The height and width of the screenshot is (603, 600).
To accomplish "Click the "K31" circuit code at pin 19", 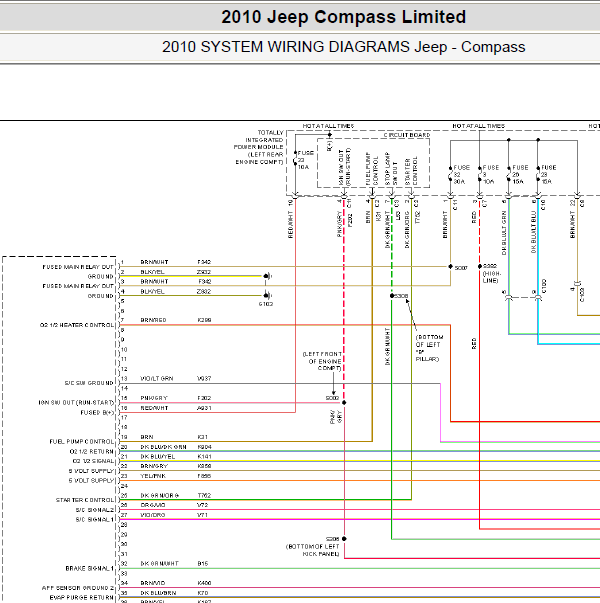I will [x=202, y=436].
